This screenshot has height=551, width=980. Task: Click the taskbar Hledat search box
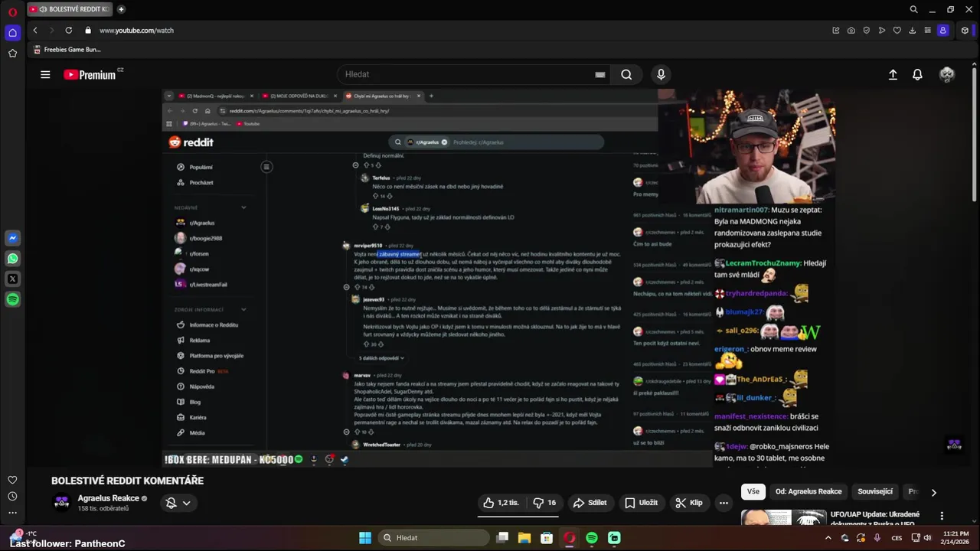click(435, 538)
